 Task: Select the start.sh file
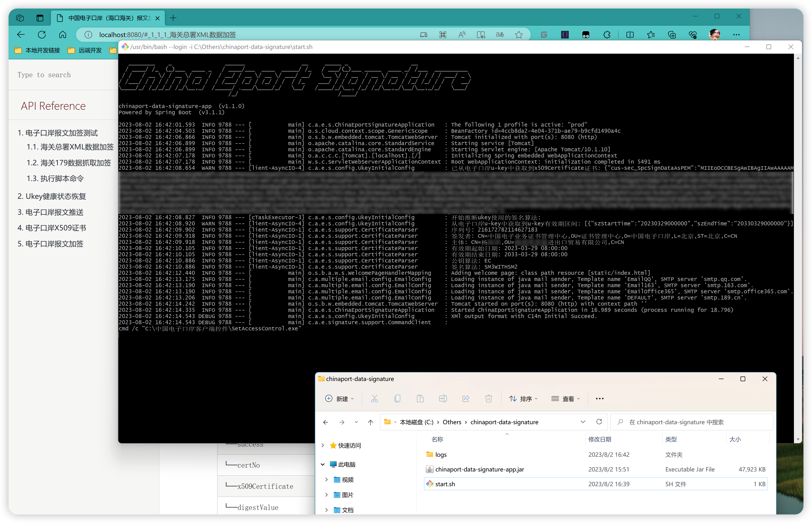(596, 484)
